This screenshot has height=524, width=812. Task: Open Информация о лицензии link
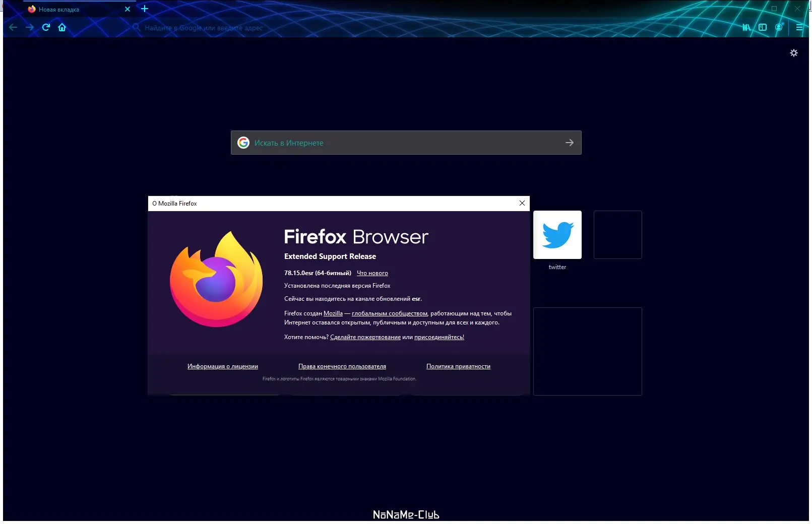[x=223, y=366]
